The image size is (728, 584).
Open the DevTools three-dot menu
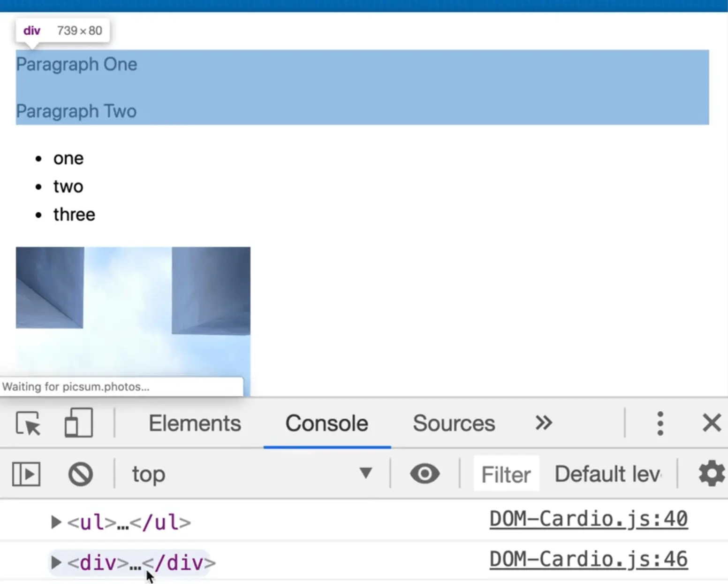(x=660, y=423)
